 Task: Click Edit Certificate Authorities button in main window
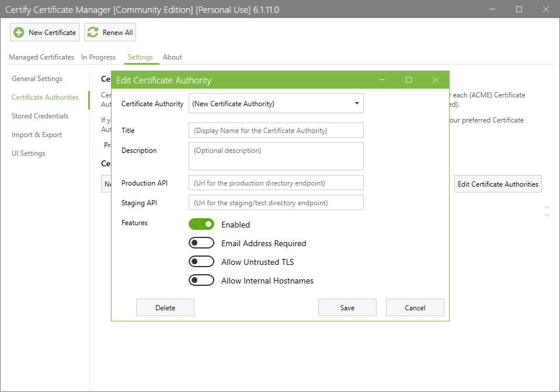click(498, 184)
